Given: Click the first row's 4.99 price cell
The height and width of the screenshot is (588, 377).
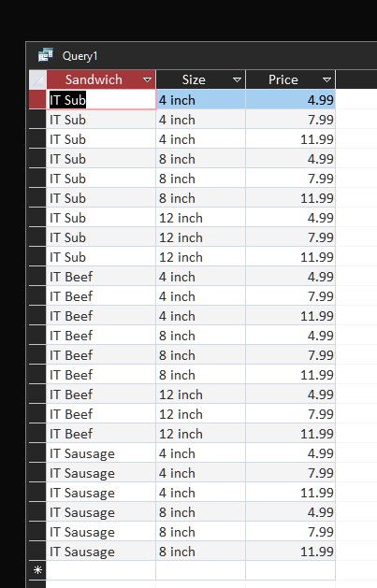Looking at the screenshot, I should click(x=290, y=100).
